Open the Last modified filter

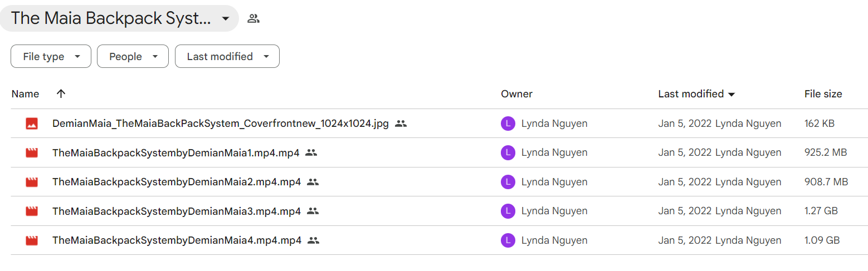[227, 56]
